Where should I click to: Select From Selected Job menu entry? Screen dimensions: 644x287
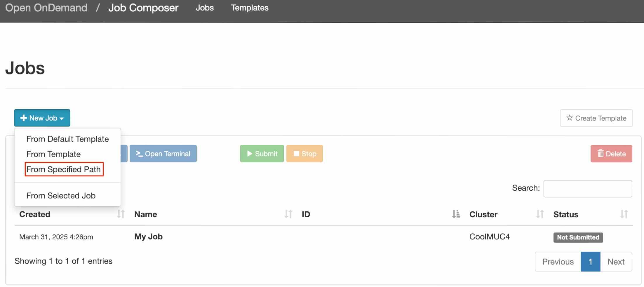click(x=61, y=196)
